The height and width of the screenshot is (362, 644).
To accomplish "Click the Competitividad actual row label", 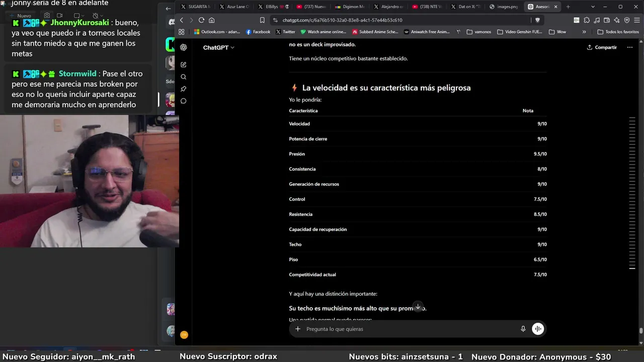I will click(312, 275).
